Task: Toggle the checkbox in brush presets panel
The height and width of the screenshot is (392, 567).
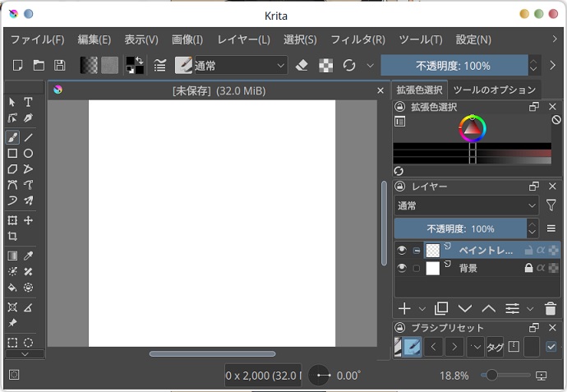Action: (551, 347)
